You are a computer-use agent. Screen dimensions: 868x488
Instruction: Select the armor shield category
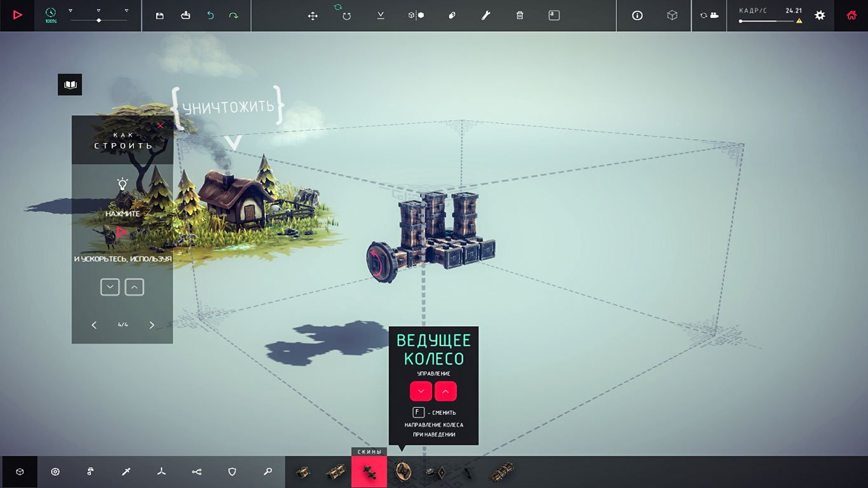232,471
